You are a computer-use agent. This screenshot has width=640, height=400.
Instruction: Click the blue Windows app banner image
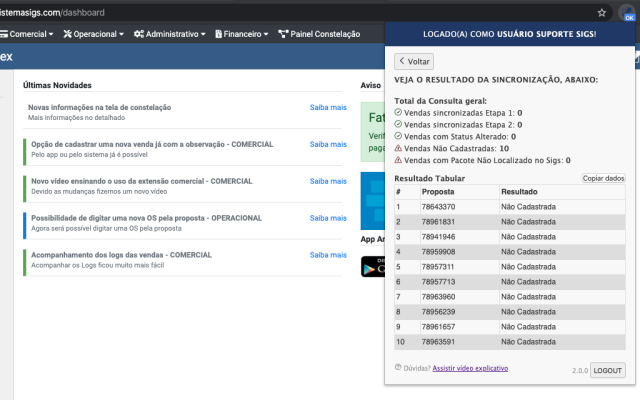coord(373,201)
